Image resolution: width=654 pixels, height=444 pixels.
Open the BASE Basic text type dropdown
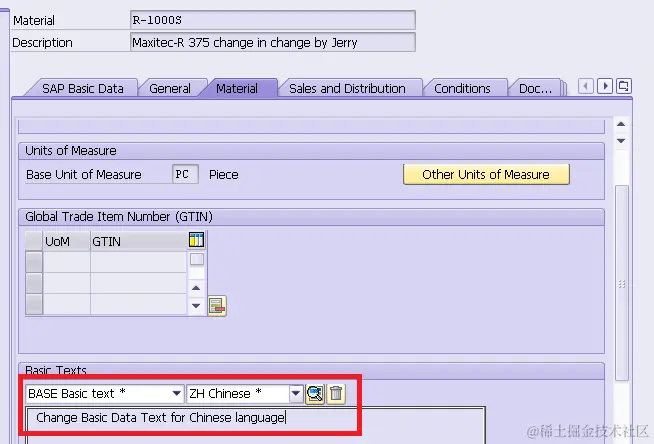coord(176,394)
